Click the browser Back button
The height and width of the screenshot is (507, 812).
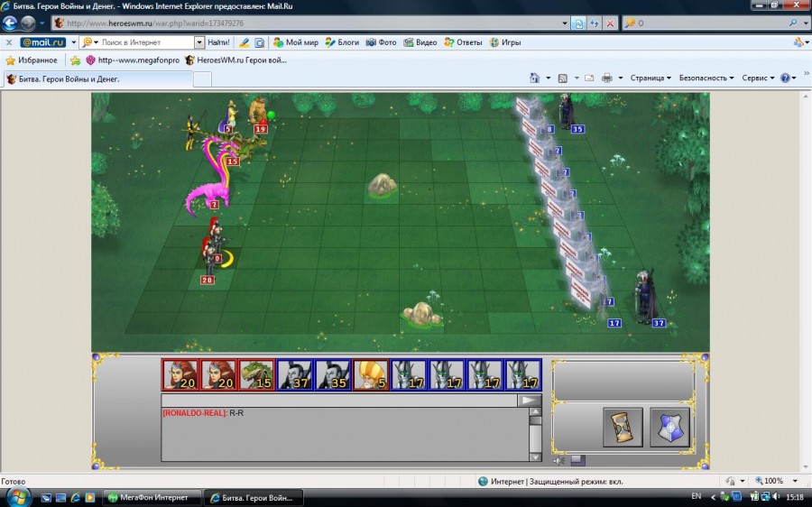(x=10, y=23)
